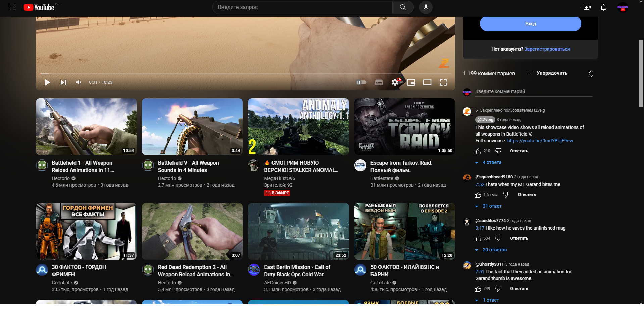This screenshot has width=644, height=314.
Task: Enable miniplayer mode
Action: coord(411,82)
